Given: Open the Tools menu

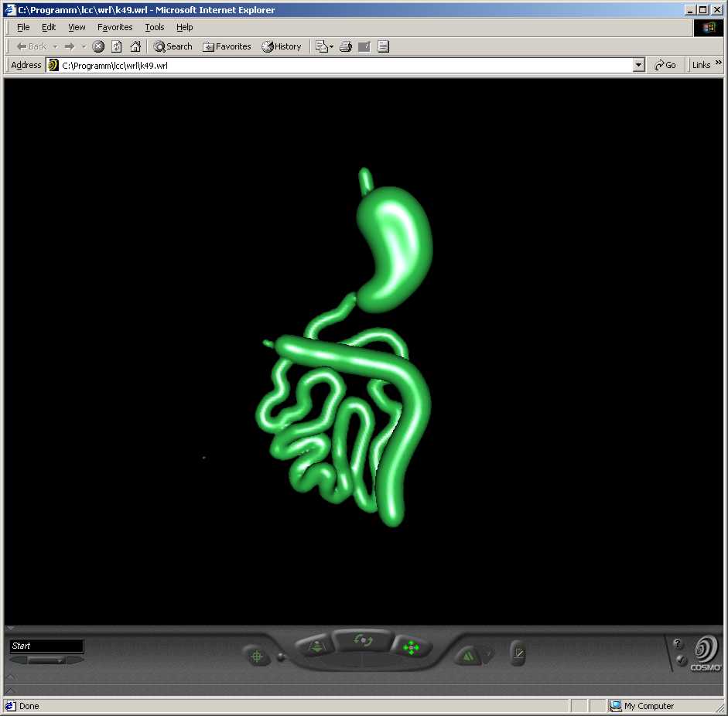Looking at the screenshot, I should (155, 27).
